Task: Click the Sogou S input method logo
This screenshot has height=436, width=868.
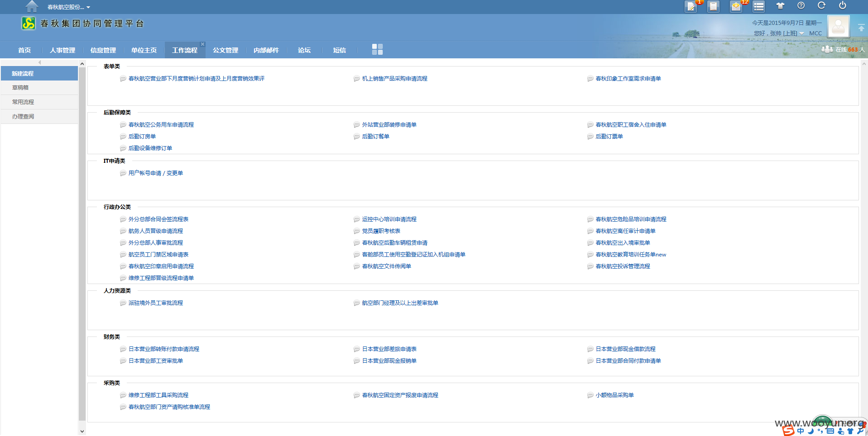Action: click(x=788, y=431)
